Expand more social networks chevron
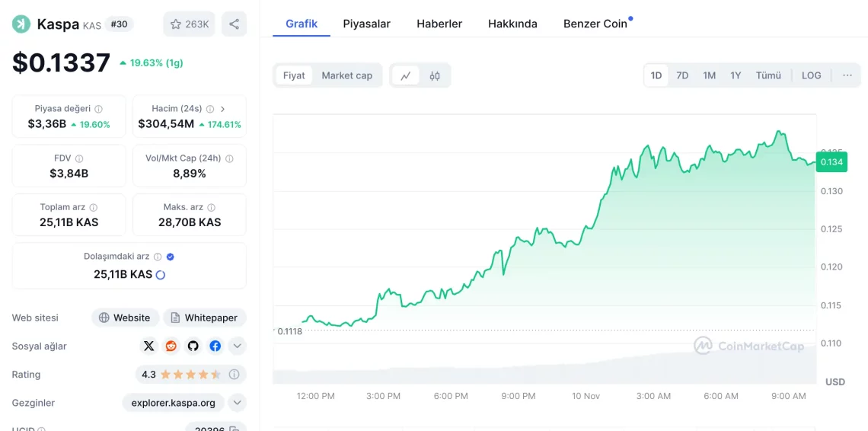The height and width of the screenshot is (431, 868). click(x=237, y=346)
